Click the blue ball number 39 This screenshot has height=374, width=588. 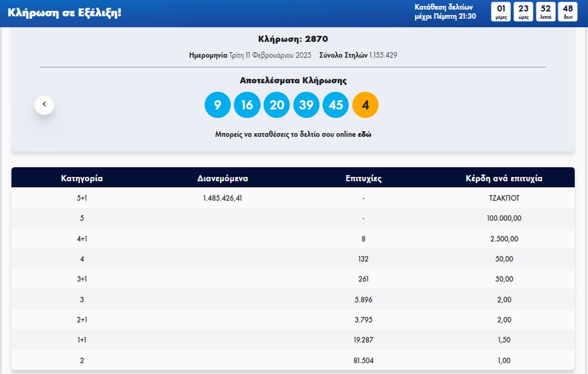coord(306,105)
